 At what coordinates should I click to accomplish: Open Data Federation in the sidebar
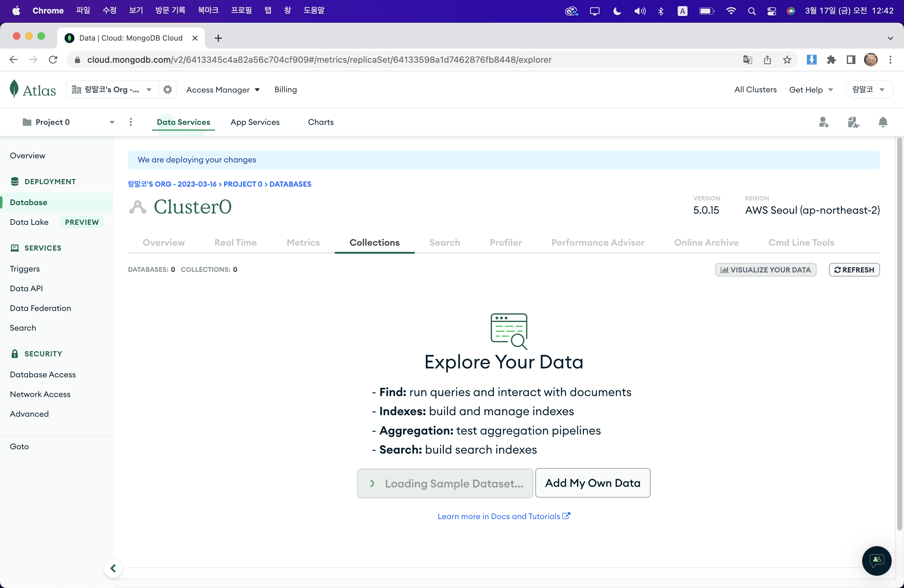41,308
